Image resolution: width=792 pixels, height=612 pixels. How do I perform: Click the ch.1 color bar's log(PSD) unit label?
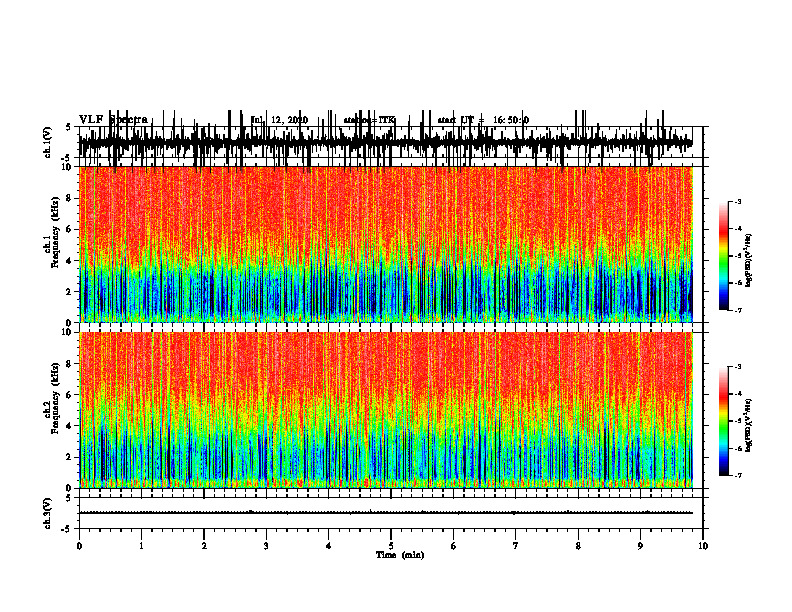pyautogui.click(x=749, y=261)
